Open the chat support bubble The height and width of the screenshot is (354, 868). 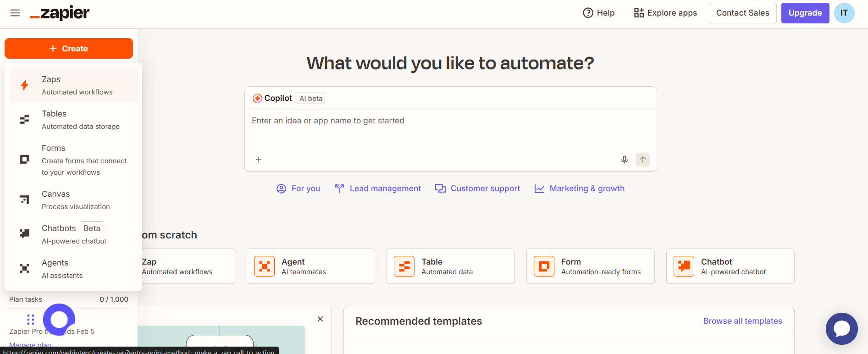pyautogui.click(x=842, y=329)
